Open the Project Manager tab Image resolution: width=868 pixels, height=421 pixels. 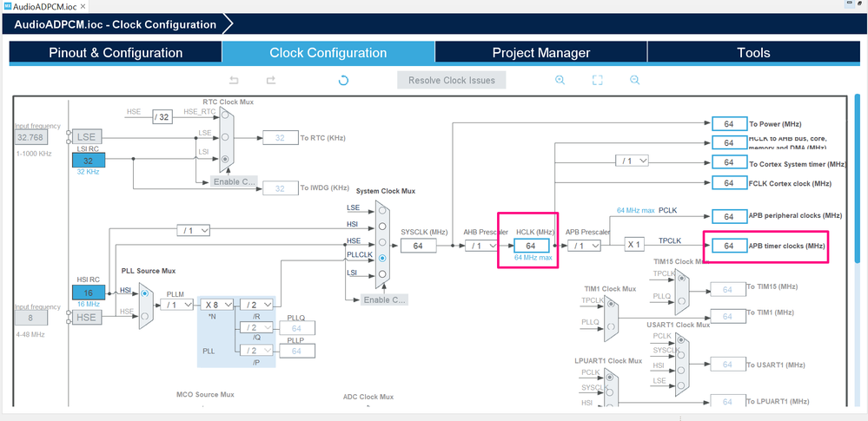(540, 53)
